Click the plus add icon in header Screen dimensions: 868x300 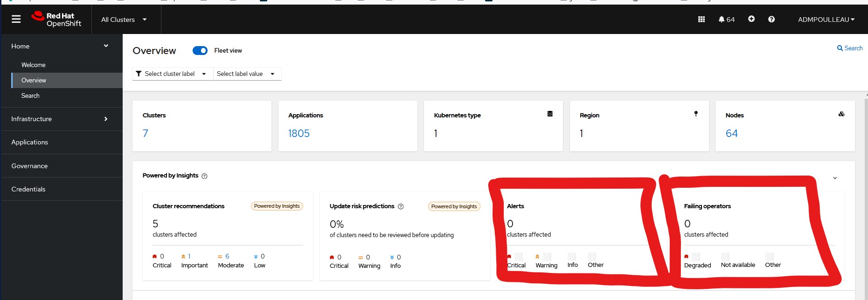click(751, 19)
